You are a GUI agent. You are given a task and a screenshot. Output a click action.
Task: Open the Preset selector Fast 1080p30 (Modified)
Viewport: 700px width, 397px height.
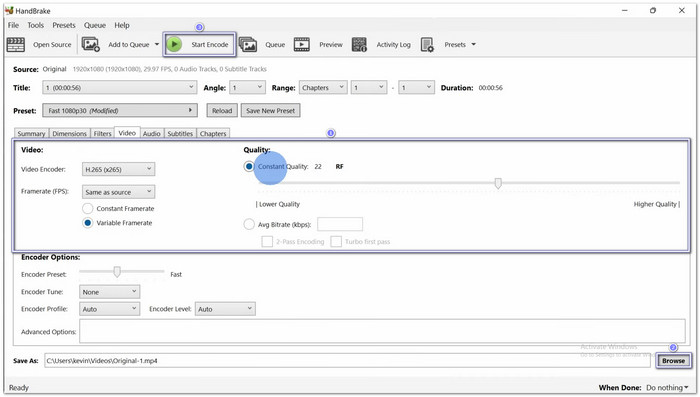[120, 110]
